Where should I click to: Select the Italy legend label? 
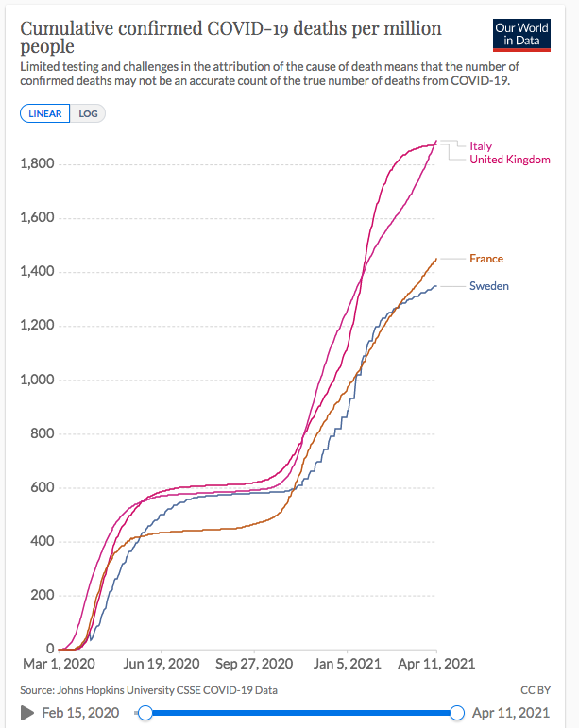tap(481, 146)
